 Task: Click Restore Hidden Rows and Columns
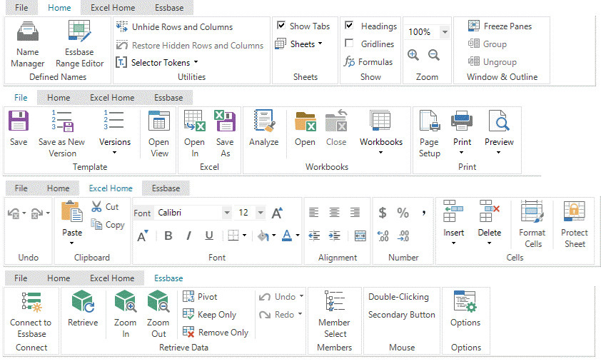pos(190,45)
